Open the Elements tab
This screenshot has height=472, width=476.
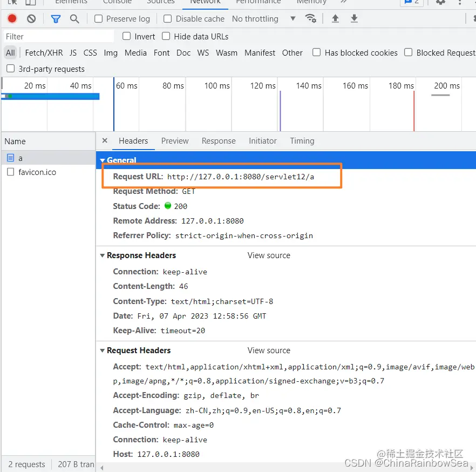pos(71,2)
